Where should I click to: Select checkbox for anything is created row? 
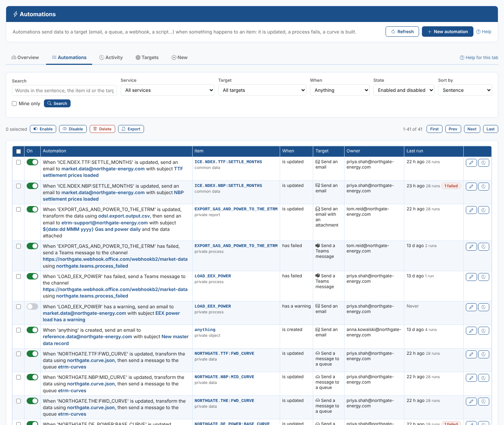[19, 330]
